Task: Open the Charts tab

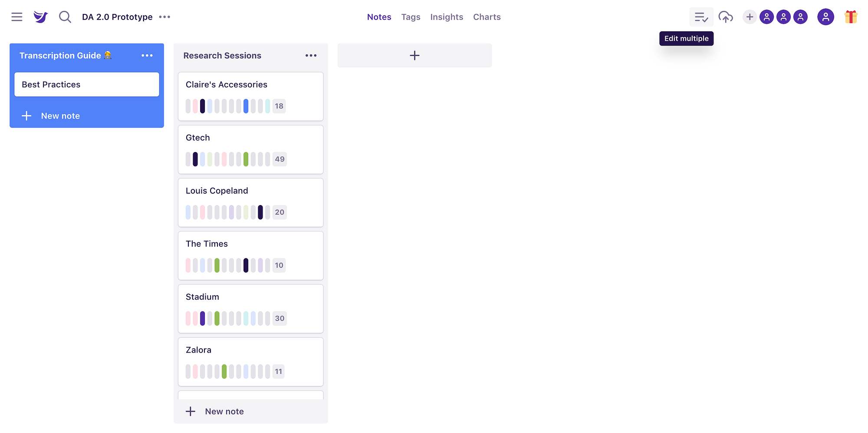Action: click(487, 17)
